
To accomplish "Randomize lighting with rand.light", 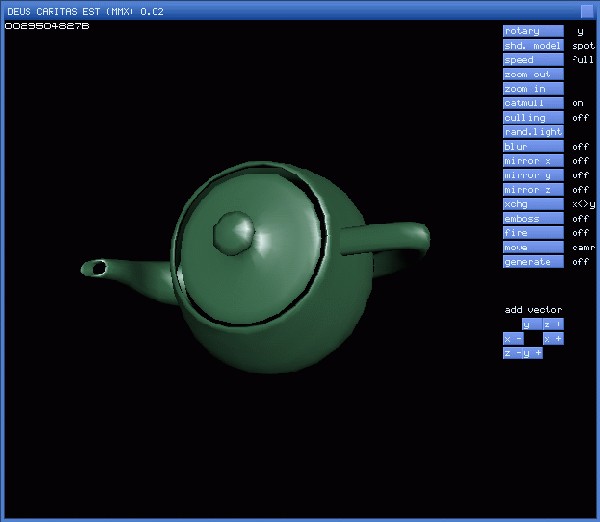I will pyautogui.click(x=533, y=132).
